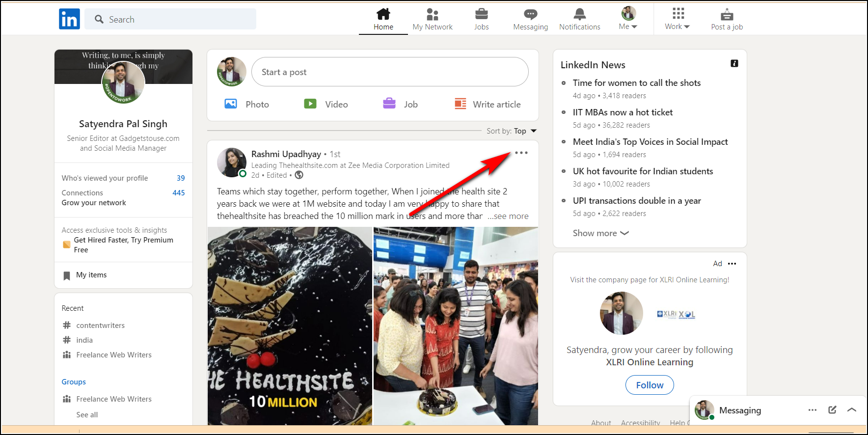Viewport: 868px width, 435px height.
Task: Open Rashmi Upadhyay post options menu
Action: pyautogui.click(x=521, y=153)
